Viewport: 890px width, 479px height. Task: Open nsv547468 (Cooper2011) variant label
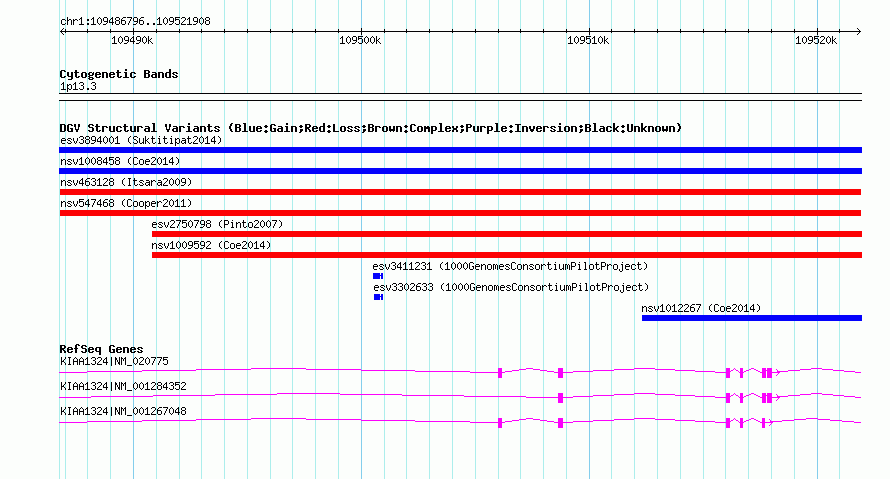[126, 203]
